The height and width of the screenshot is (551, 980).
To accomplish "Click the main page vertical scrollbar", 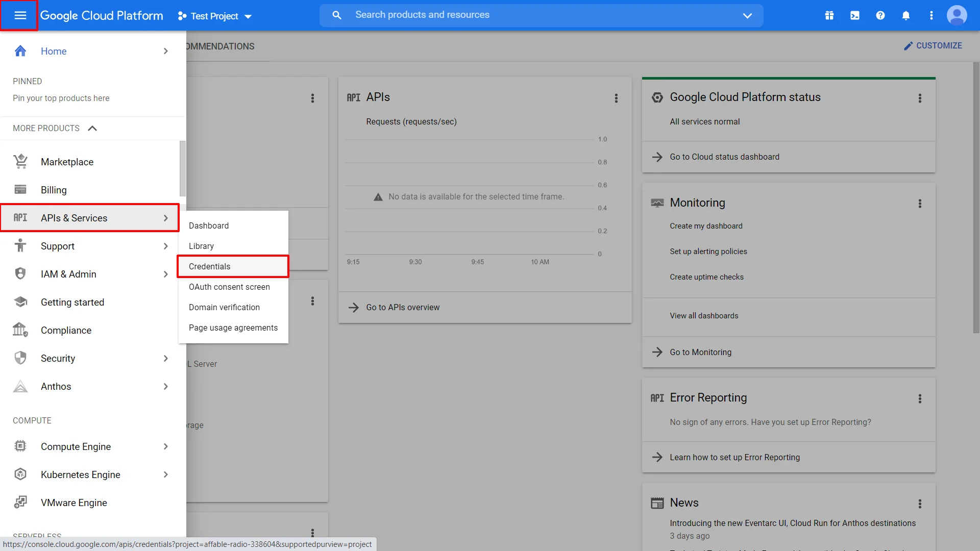I will (975, 198).
